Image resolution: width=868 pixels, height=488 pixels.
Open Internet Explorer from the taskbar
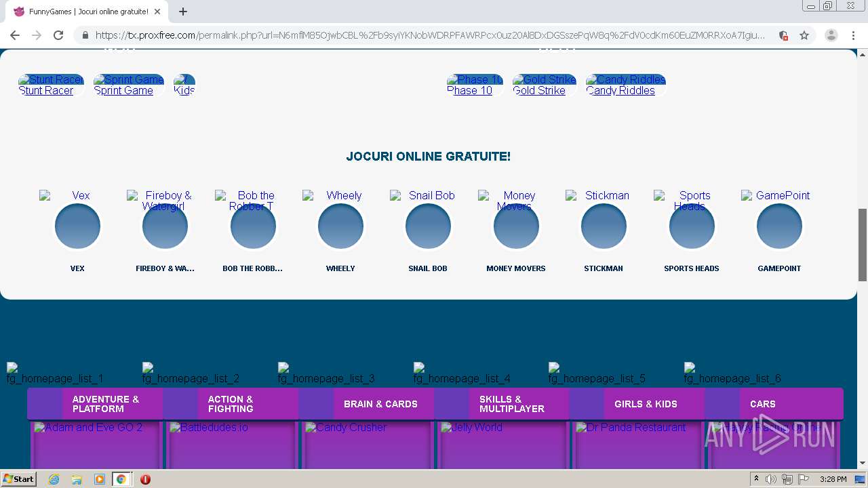pyautogui.click(x=54, y=479)
